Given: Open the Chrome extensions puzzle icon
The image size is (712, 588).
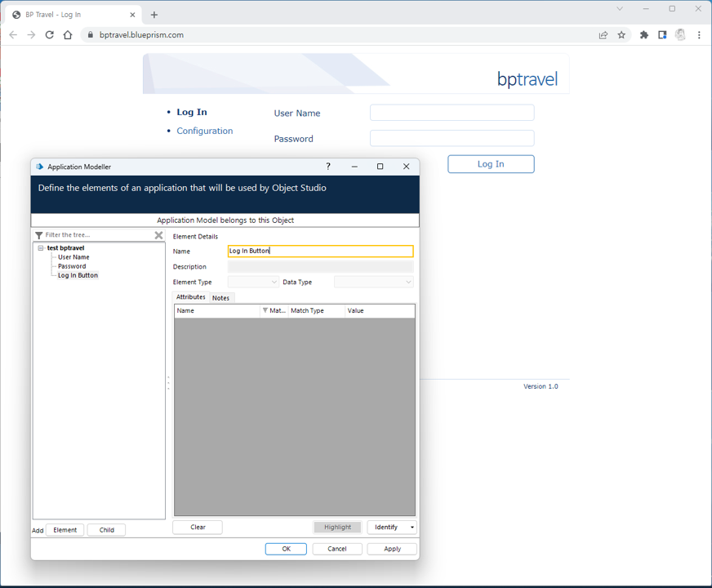Looking at the screenshot, I should click(644, 35).
